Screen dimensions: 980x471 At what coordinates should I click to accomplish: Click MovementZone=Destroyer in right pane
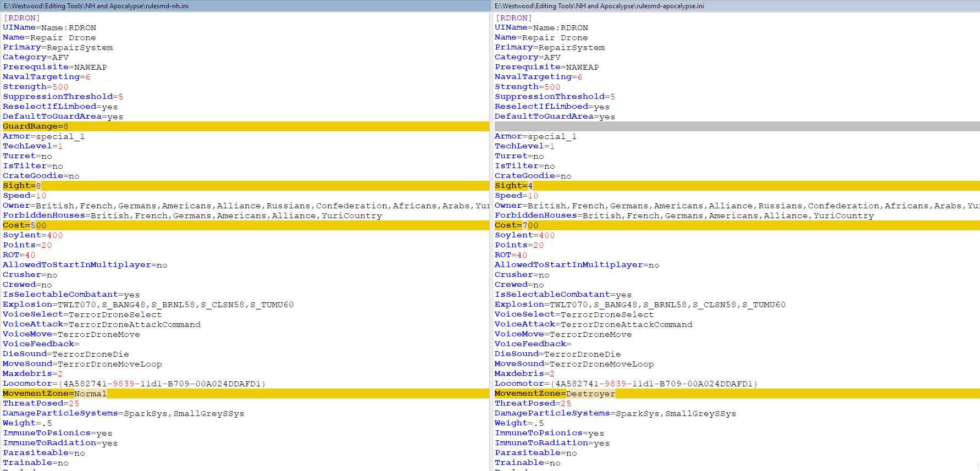[737, 394]
